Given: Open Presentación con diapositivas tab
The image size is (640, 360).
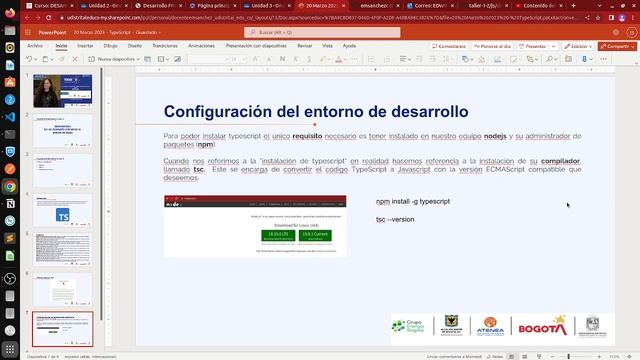Looking at the screenshot, I should (x=256, y=46).
